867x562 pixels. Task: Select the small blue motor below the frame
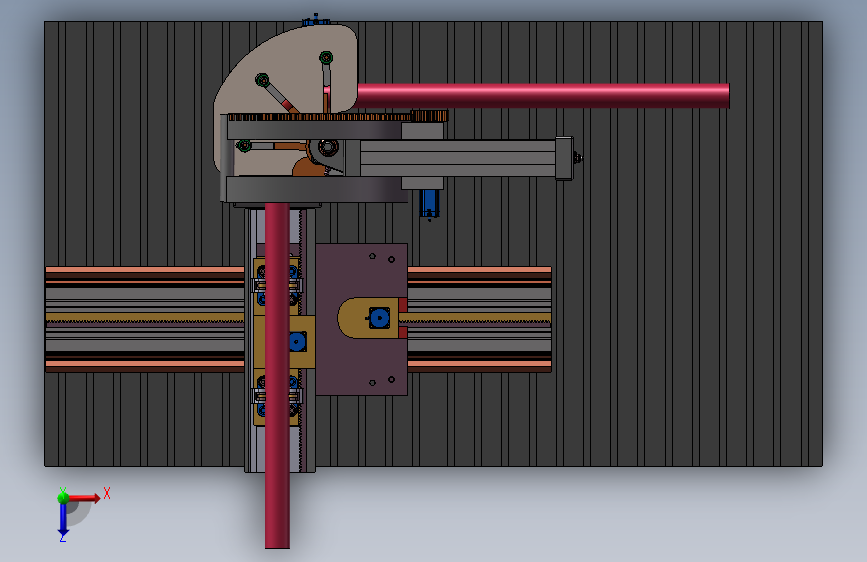429,204
